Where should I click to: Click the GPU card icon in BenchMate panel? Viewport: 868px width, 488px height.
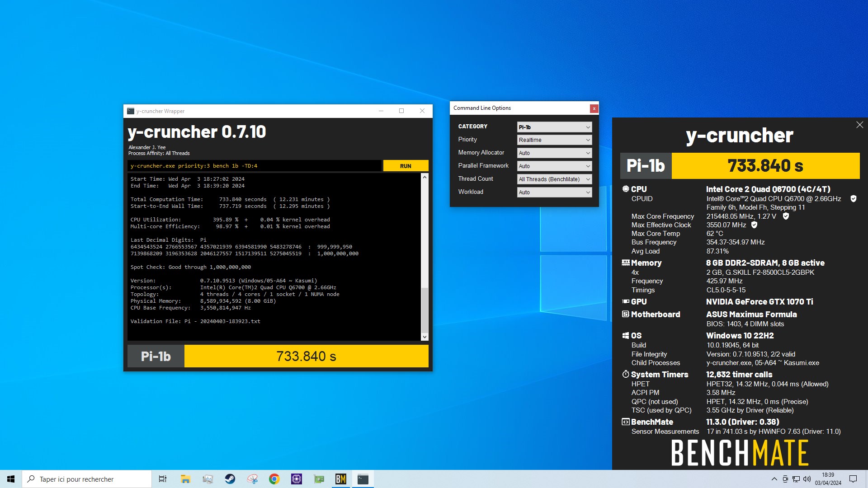point(626,301)
